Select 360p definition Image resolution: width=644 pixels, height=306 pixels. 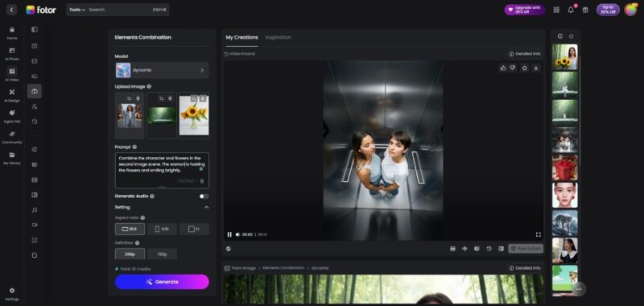tap(130, 254)
